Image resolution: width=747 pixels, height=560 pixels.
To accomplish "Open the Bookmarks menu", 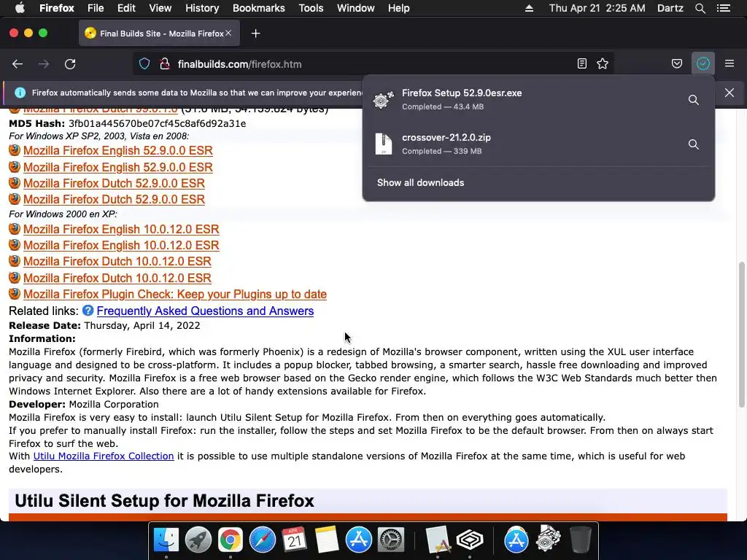I will (x=259, y=8).
